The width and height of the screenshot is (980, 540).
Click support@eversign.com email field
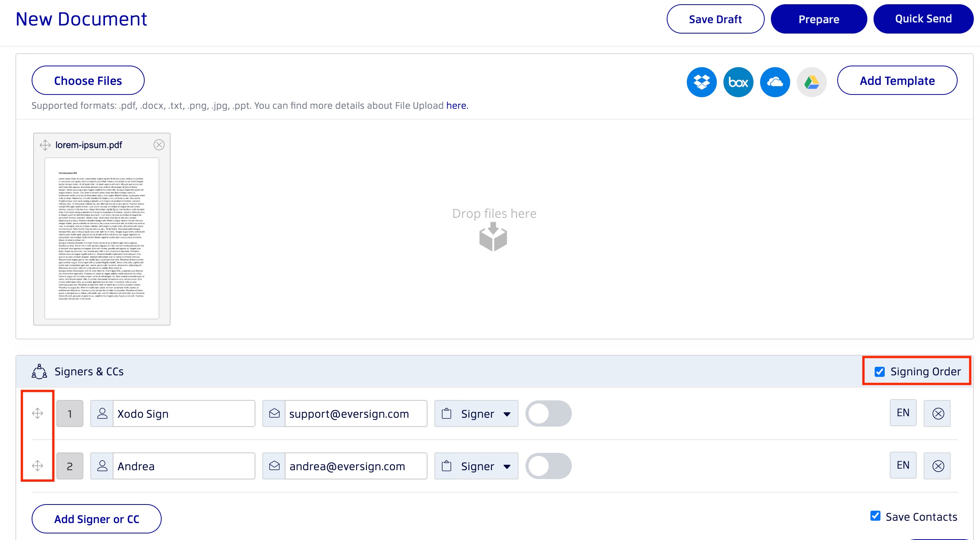[x=355, y=413]
